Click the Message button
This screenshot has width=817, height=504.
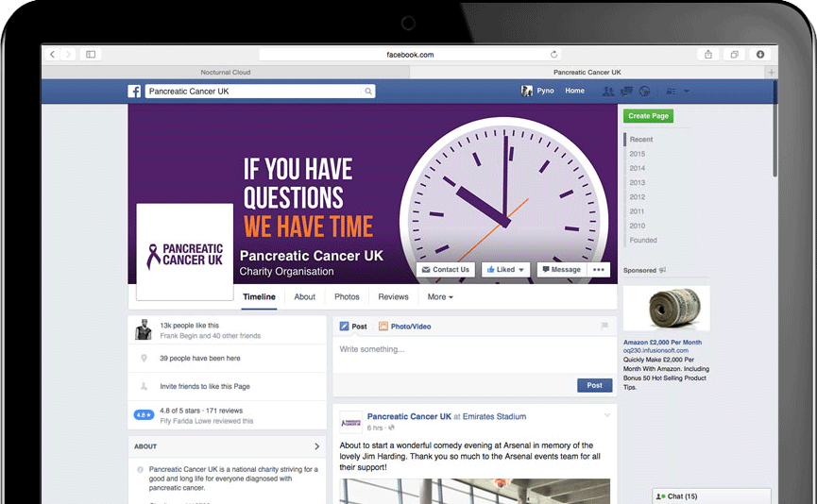pos(561,270)
